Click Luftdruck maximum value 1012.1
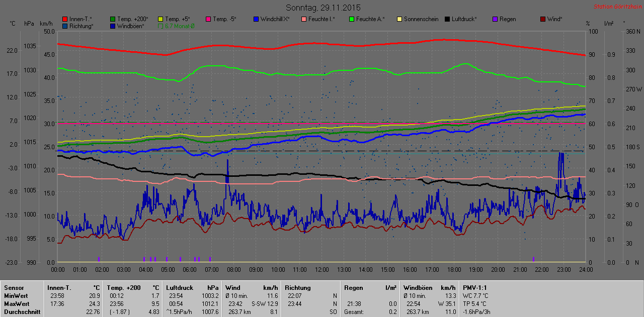This screenshot has width=644, height=317. pos(210,304)
